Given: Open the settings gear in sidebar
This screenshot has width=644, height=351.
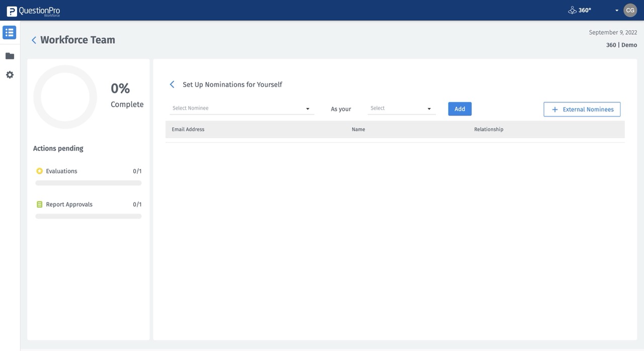Looking at the screenshot, I should pyautogui.click(x=9, y=74).
